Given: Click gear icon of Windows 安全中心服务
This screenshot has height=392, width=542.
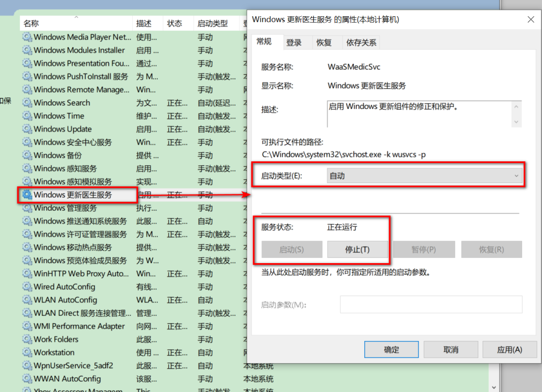Looking at the screenshot, I should pos(27,142).
